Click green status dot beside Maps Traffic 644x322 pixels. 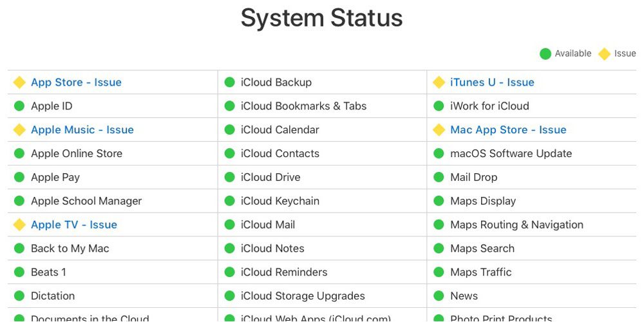(x=439, y=272)
